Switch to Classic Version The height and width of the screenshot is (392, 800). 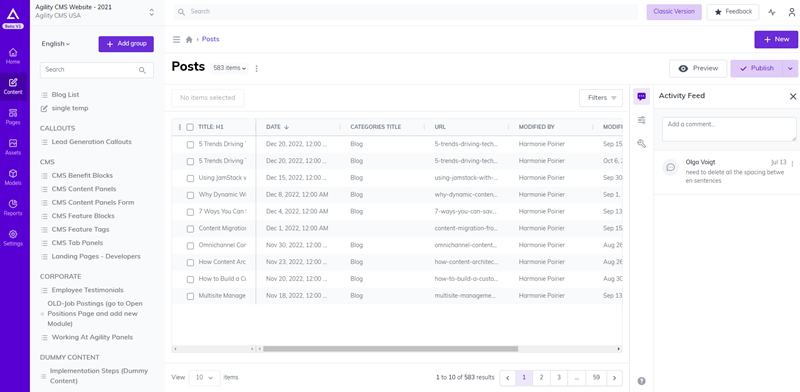pyautogui.click(x=674, y=12)
